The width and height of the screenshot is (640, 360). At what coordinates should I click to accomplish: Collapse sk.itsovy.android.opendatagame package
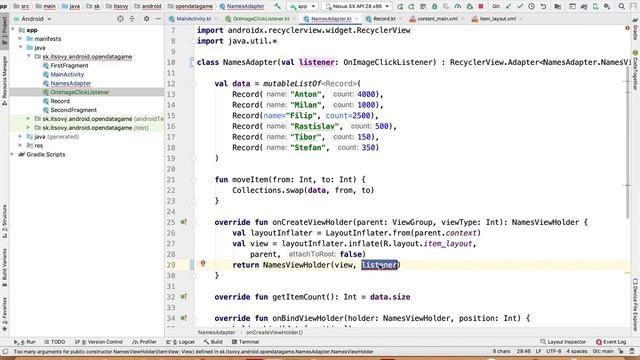(29, 56)
